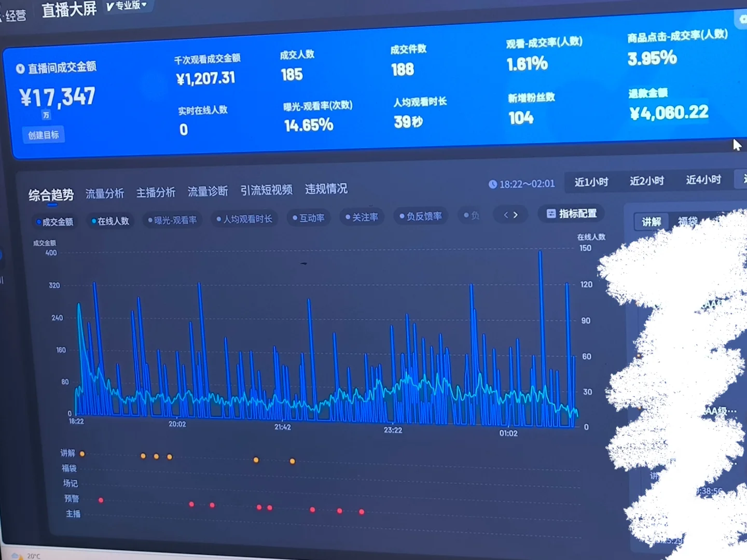The width and height of the screenshot is (747, 560).
Task: Click the 18:22~02:01 time range text
Action: (x=527, y=184)
